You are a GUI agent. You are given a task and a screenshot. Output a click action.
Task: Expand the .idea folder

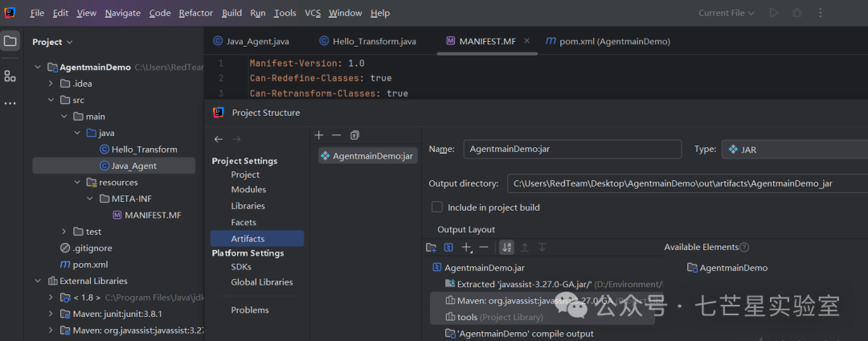(51, 84)
